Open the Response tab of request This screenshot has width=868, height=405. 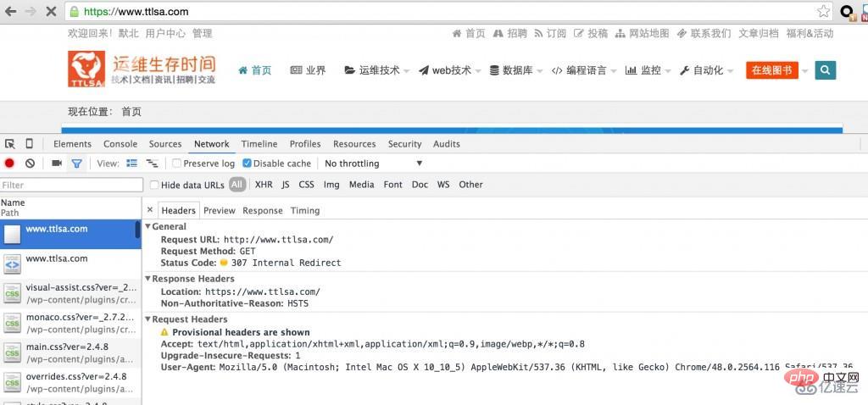tap(263, 210)
